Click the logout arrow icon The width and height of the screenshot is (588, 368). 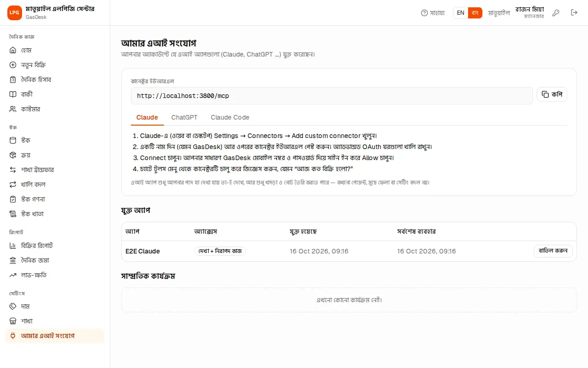(x=574, y=13)
